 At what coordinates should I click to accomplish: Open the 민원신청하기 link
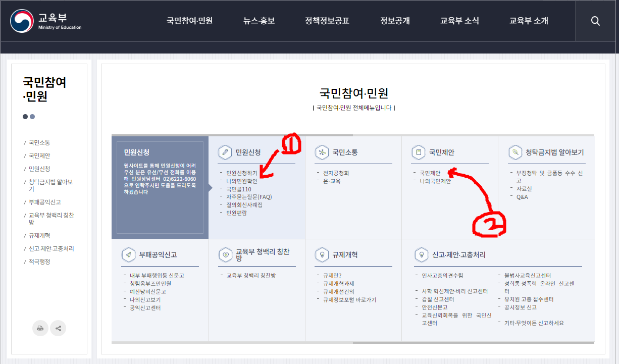click(242, 173)
